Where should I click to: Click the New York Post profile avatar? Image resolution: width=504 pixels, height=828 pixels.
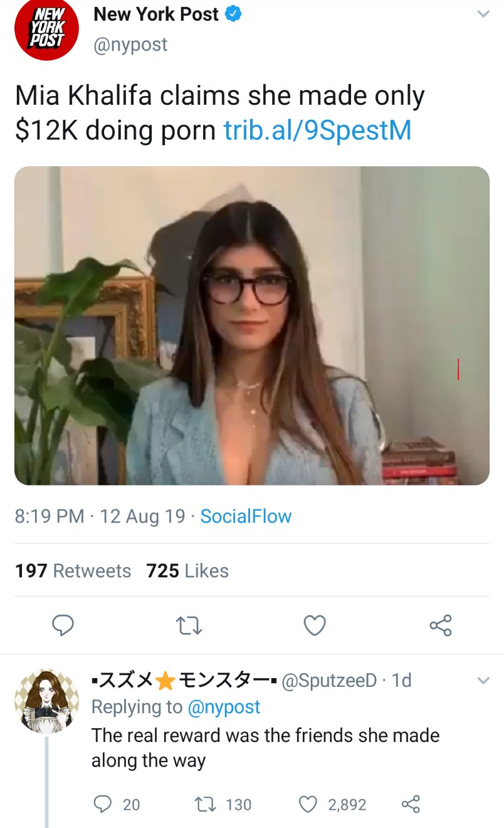click(46, 29)
